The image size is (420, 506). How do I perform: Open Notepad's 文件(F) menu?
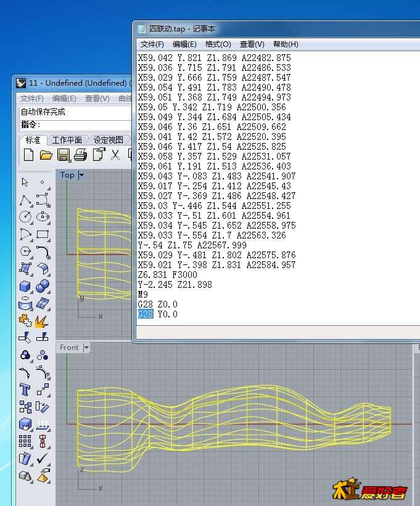pos(152,44)
